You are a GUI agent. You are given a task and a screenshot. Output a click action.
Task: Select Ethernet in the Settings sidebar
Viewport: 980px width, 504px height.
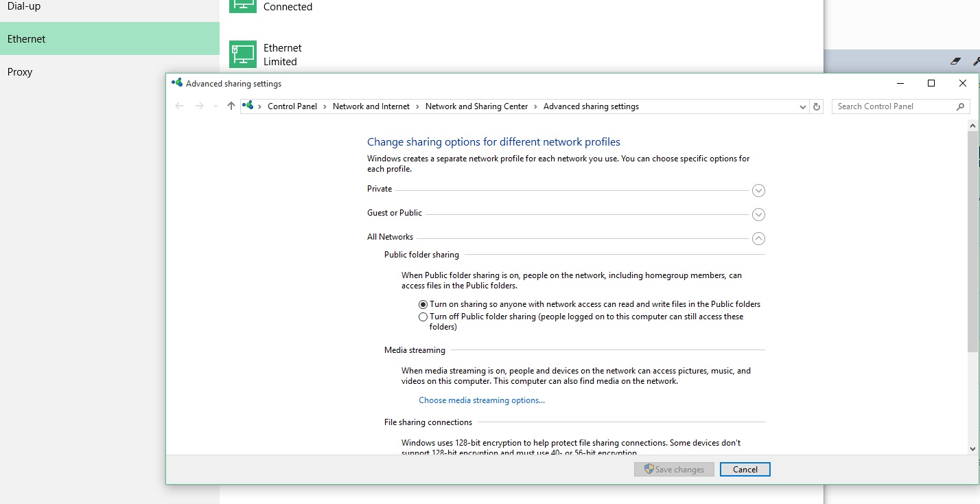click(x=110, y=39)
